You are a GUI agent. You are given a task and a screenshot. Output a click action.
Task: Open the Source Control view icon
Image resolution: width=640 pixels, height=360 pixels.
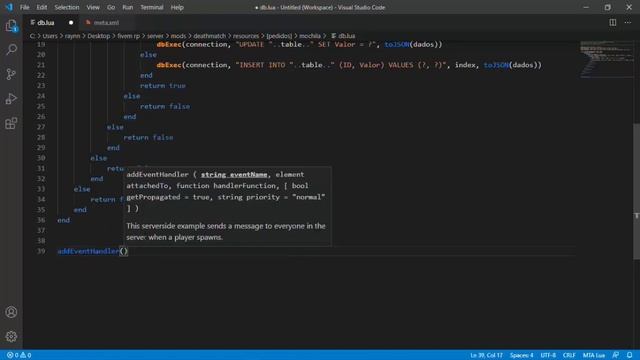click(11, 74)
